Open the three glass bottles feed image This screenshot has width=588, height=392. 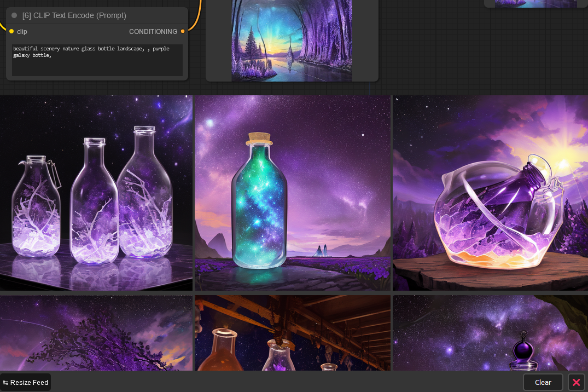click(x=96, y=193)
